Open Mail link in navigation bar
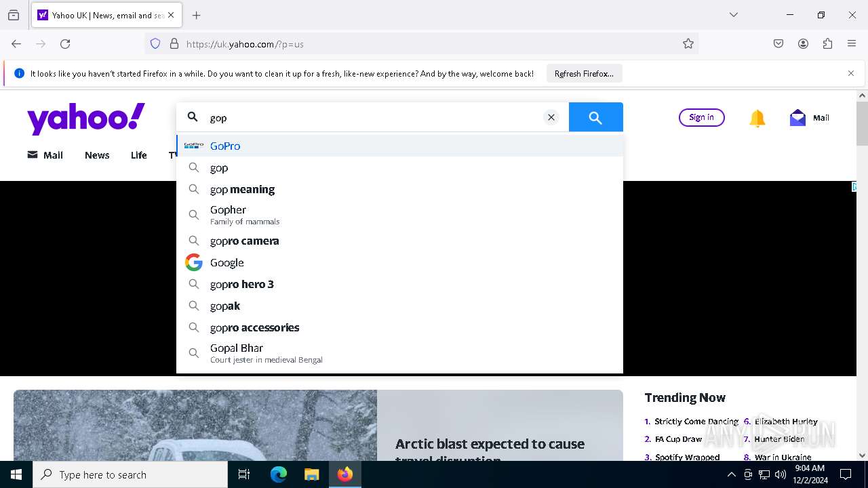The image size is (868, 488). (45, 155)
